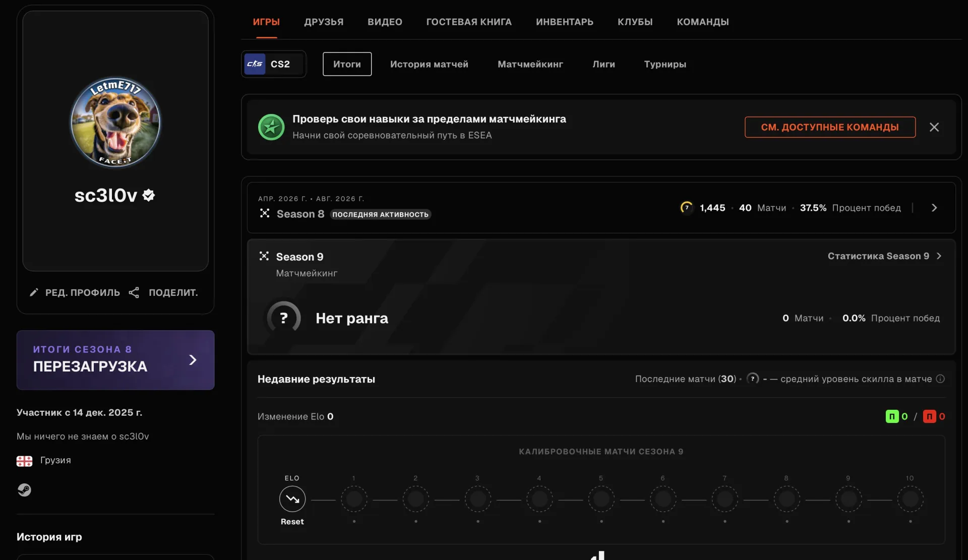Image resolution: width=968 pixels, height=560 pixels.
Task: Switch to the ДРУЗЬЯ tab
Action: click(x=324, y=22)
